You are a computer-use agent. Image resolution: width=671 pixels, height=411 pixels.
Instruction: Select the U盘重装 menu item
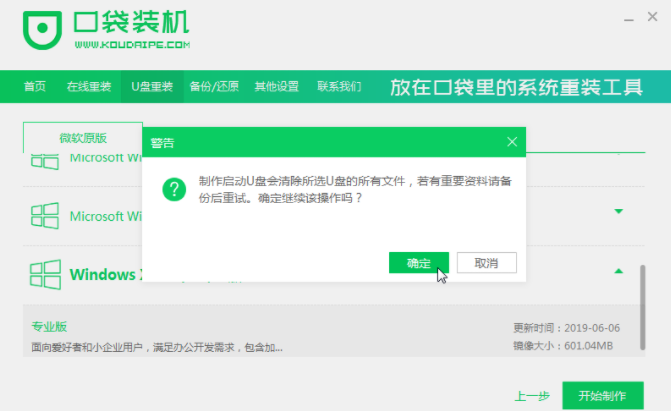pyautogui.click(x=152, y=87)
